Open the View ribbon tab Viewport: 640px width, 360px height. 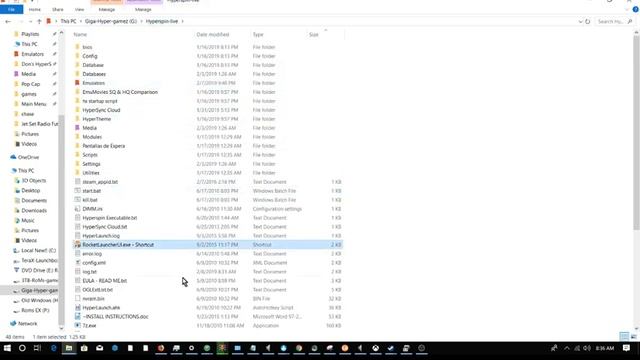[x=79, y=9]
